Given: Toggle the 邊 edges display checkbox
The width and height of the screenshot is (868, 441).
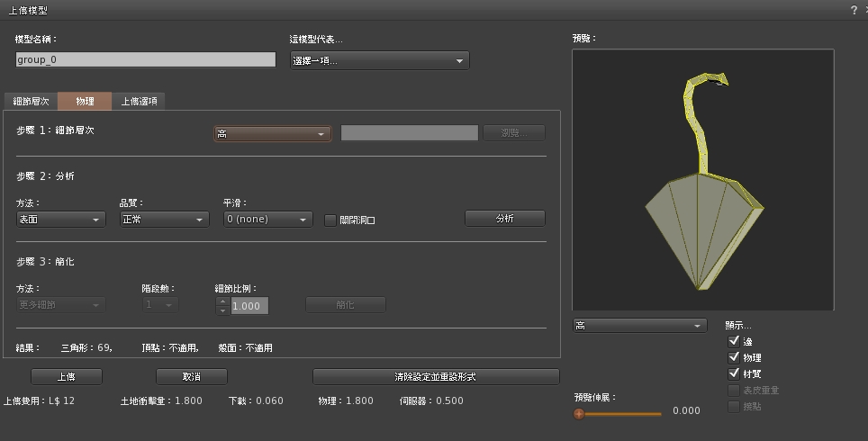Looking at the screenshot, I should click(734, 341).
